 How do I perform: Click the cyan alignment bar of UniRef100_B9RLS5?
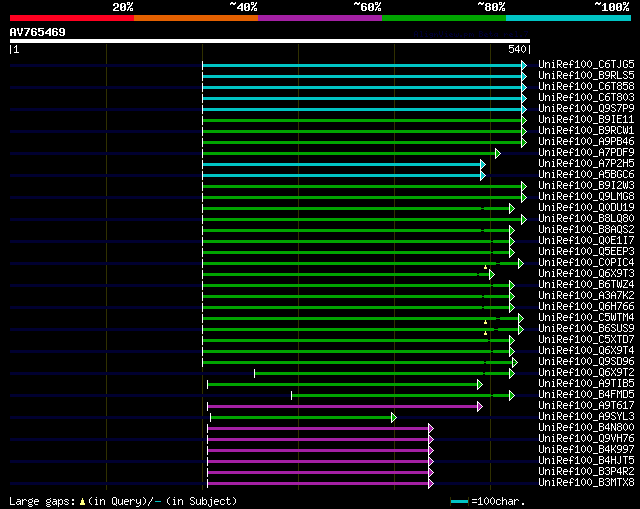(362, 76)
